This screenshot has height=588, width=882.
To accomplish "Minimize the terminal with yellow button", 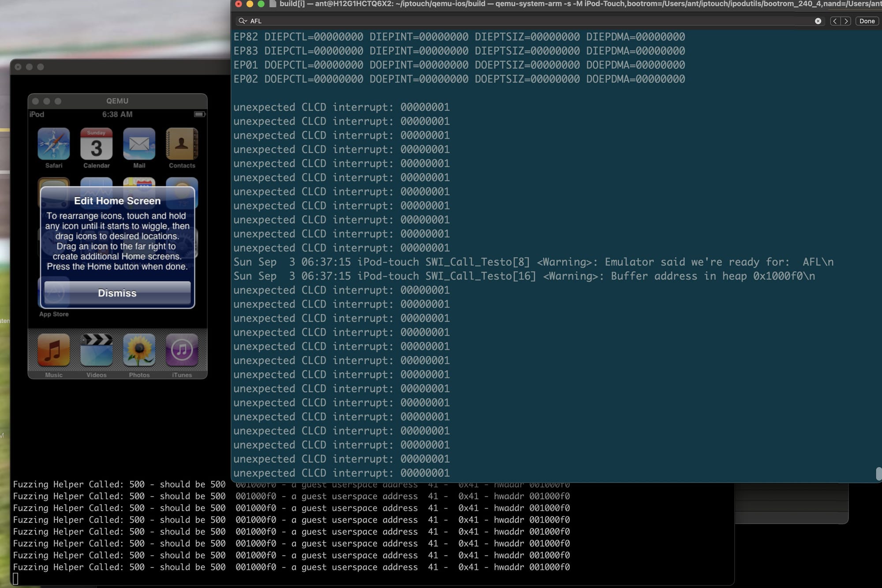I will click(x=250, y=4).
